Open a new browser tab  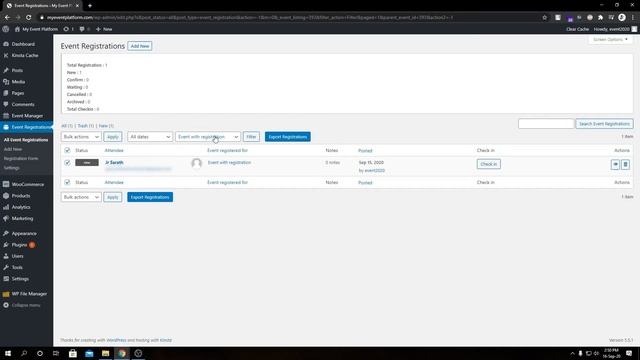tap(90, 6)
